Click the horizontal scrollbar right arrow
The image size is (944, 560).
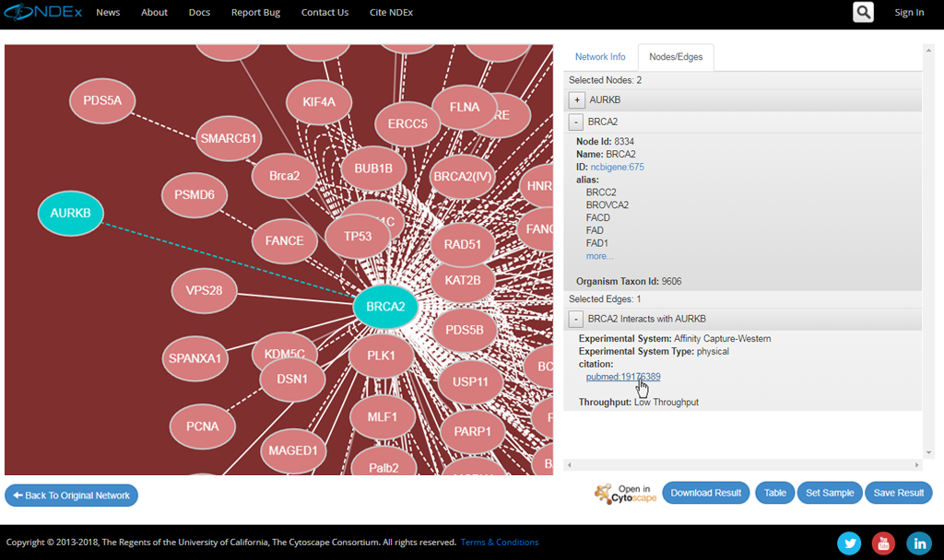coord(917,465)
